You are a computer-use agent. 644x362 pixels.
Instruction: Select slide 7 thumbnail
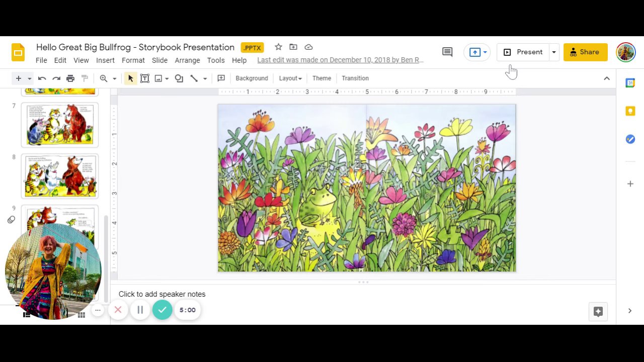coord(60,125)
